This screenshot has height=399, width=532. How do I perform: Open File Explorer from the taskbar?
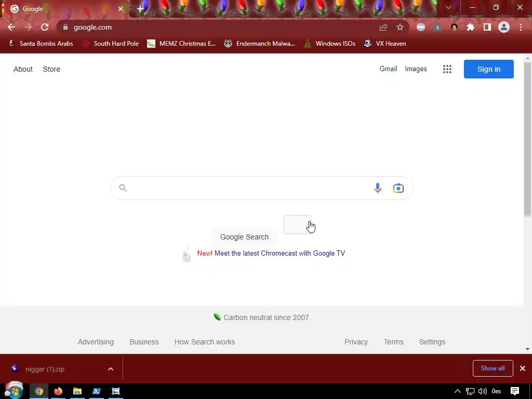tap(77, 391)
